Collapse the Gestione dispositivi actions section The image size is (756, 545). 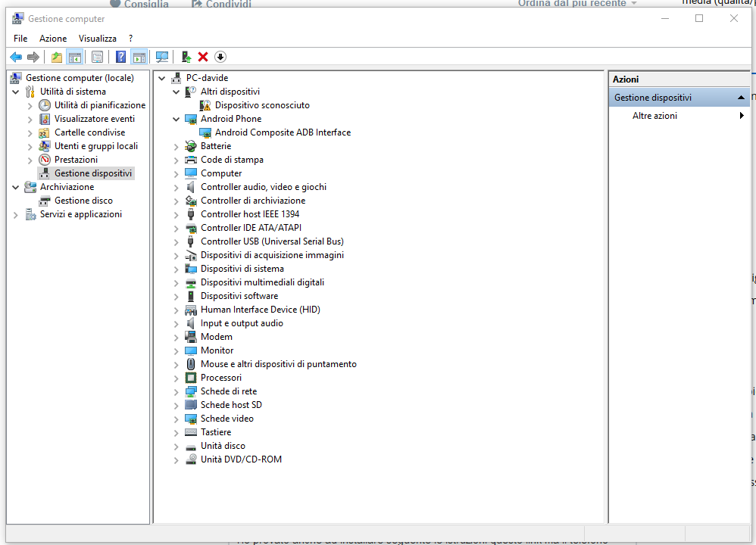coord(741,98)
